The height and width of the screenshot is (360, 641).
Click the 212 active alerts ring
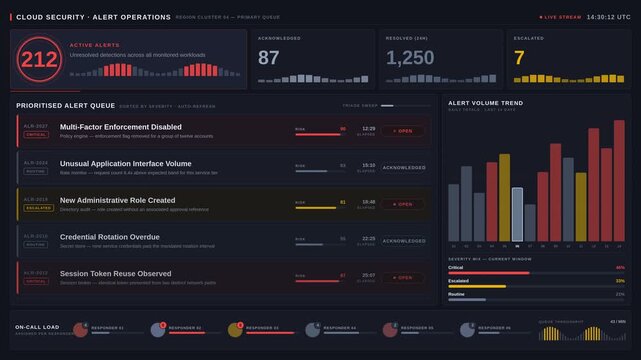point(39,59)
